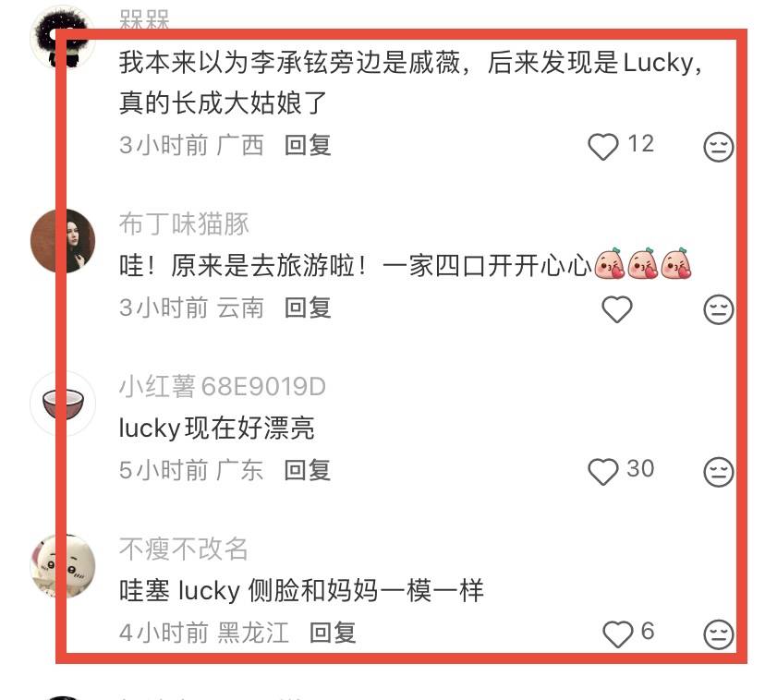The width and height of the screenshot is (765, 700).
Task: Like the comment with 12 likes
Action: (x=603, y=146)
